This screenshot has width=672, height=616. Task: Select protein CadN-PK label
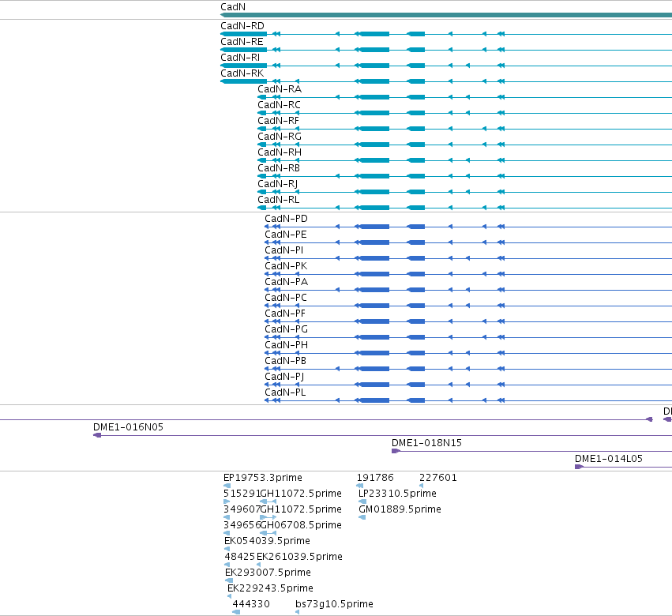(x=286, y=266)
